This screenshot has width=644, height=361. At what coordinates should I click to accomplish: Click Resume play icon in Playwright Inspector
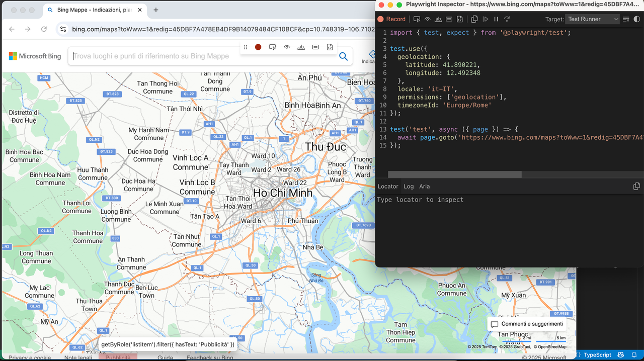486,19
